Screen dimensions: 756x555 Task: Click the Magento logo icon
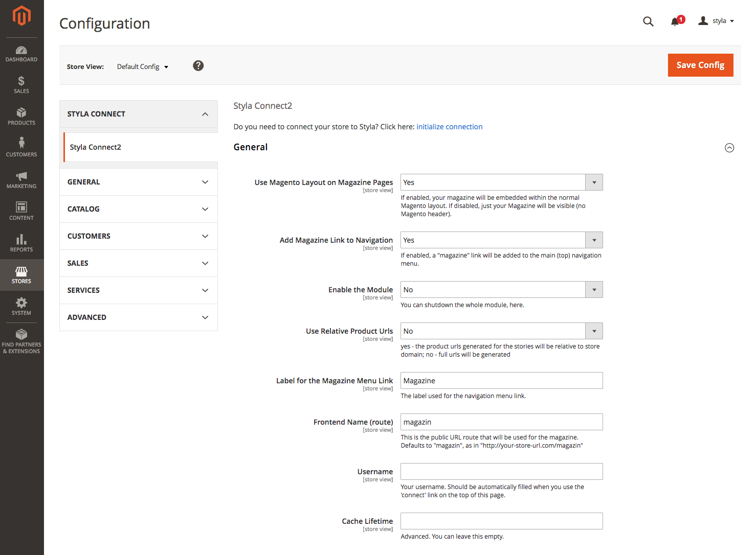point(21,16)
